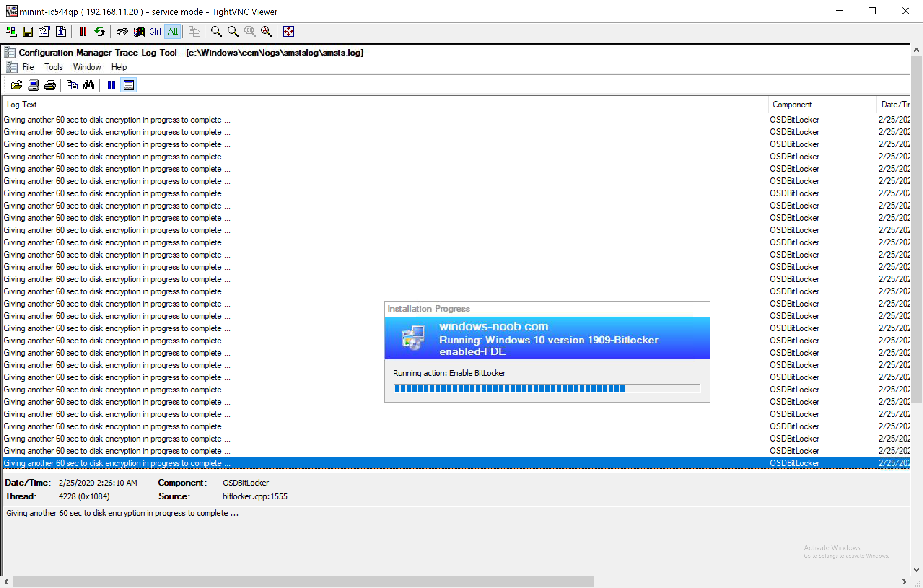Minimize the TightVNC Viewer window
The height and width of the screenshot is (588, 923).
(839, 11)
